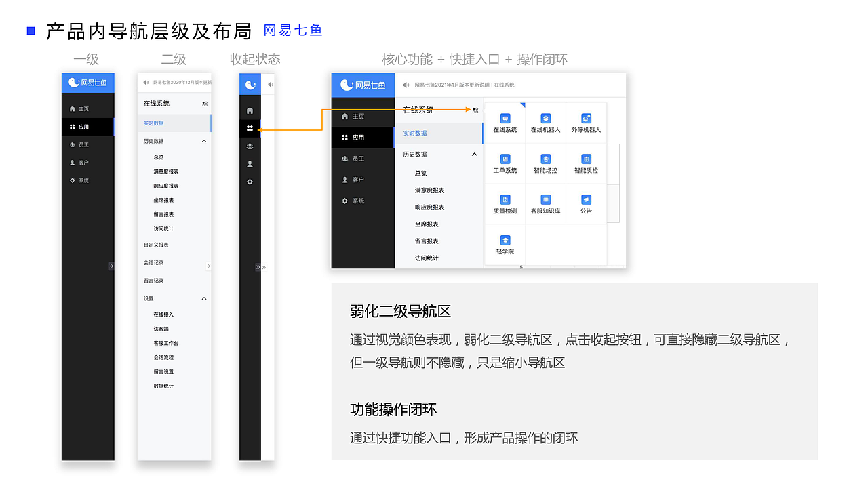Click 在线系统 heading in large mockup second-level nav
This screenshot has height=488, width=868.
pyautogui.click(x=418, y=110)
